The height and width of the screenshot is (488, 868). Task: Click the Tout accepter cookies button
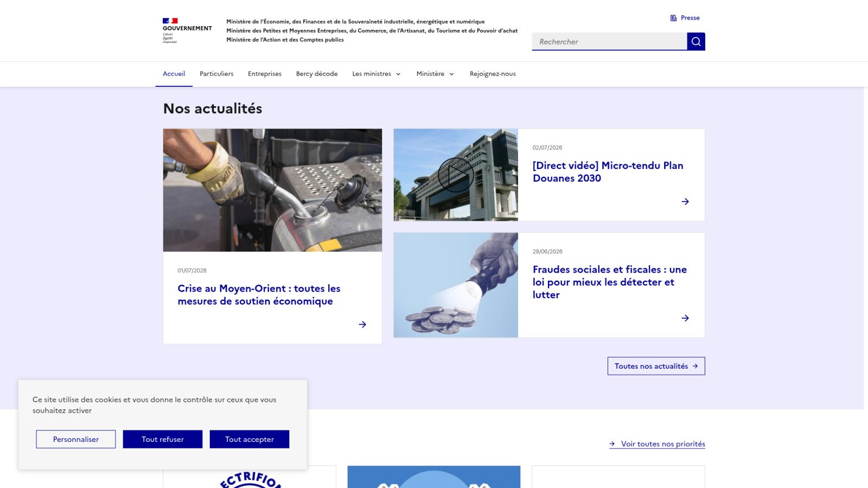coord(250,439)
